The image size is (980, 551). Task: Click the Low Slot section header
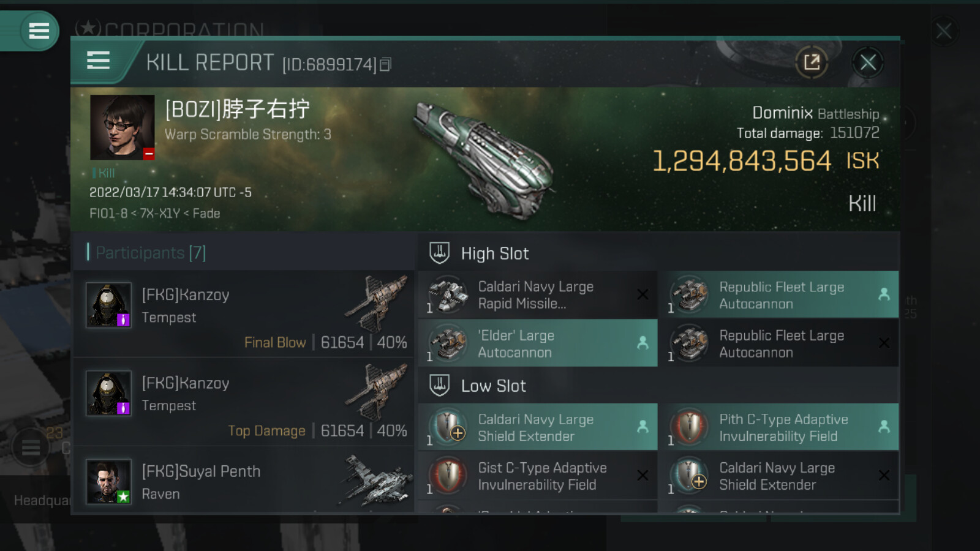(x=493, y=386)
